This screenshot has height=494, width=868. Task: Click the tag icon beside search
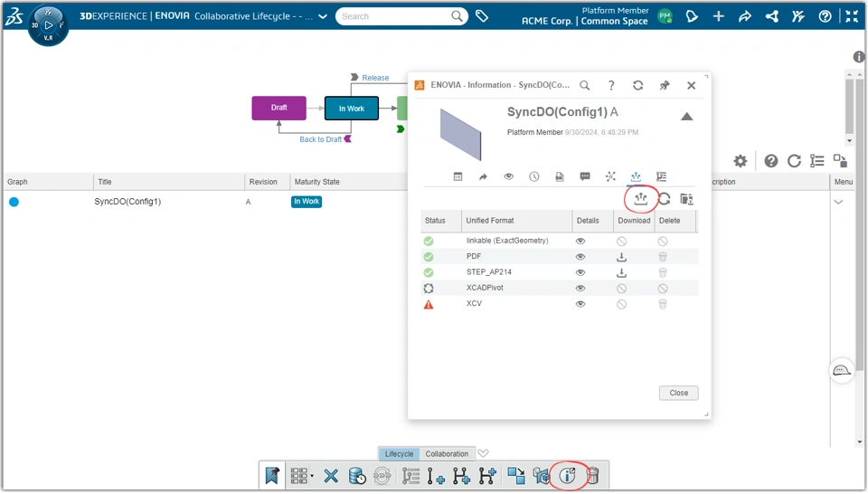pyautogui.click(x=482, y=16)
